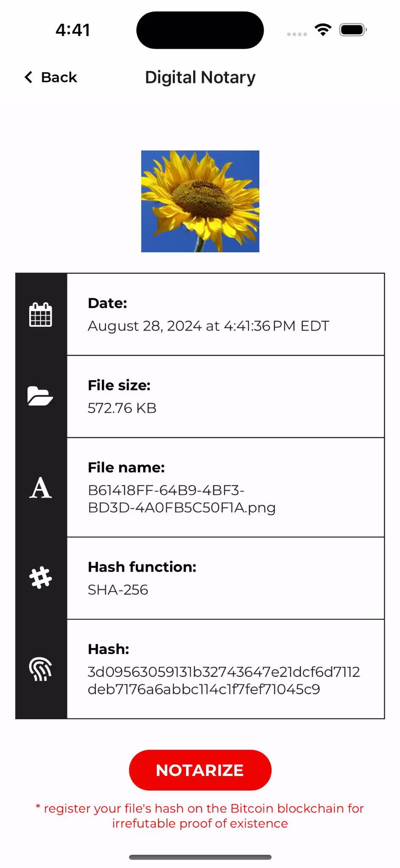Tap the home indicator bar
400x868 pixels.
200,857
